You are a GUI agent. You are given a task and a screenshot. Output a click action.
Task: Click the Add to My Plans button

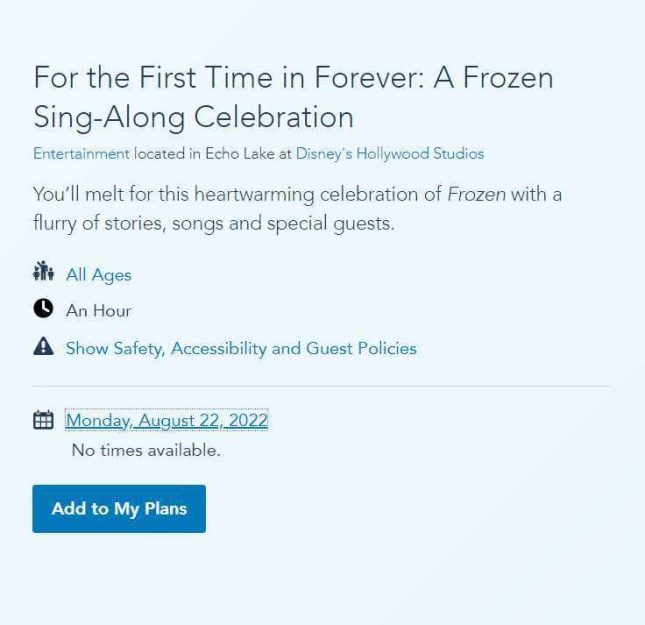coord(119,509)
